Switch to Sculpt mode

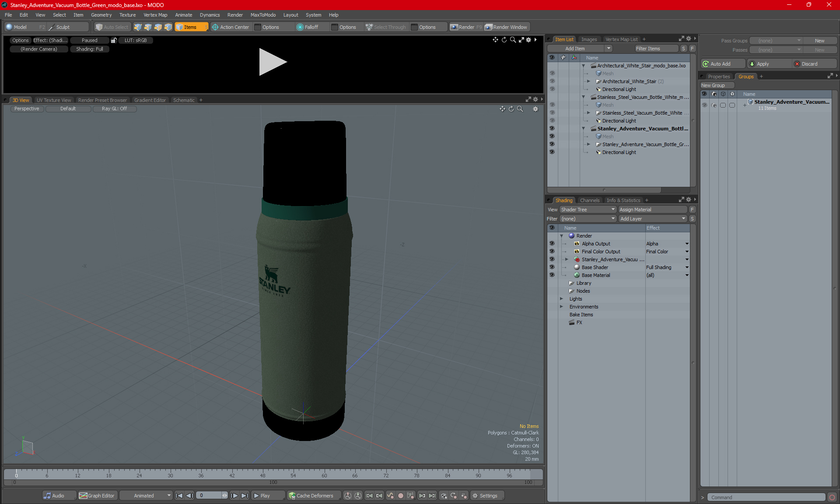click(68, 27)
